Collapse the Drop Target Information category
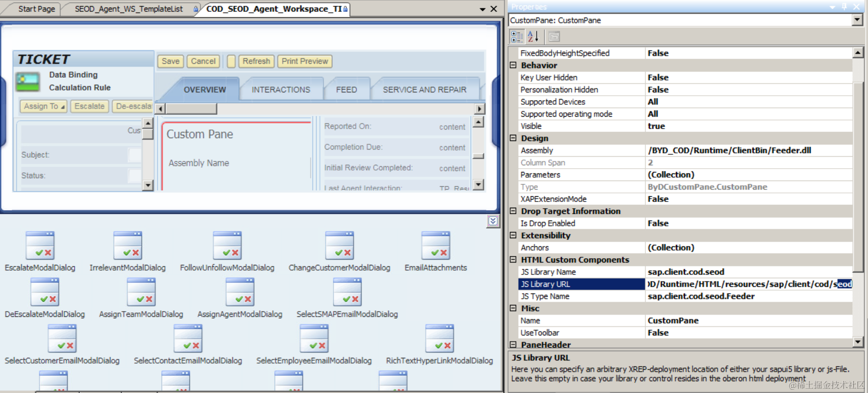This screenshot has height=393, width=868. pyautogui.click(x=513, y=211)
